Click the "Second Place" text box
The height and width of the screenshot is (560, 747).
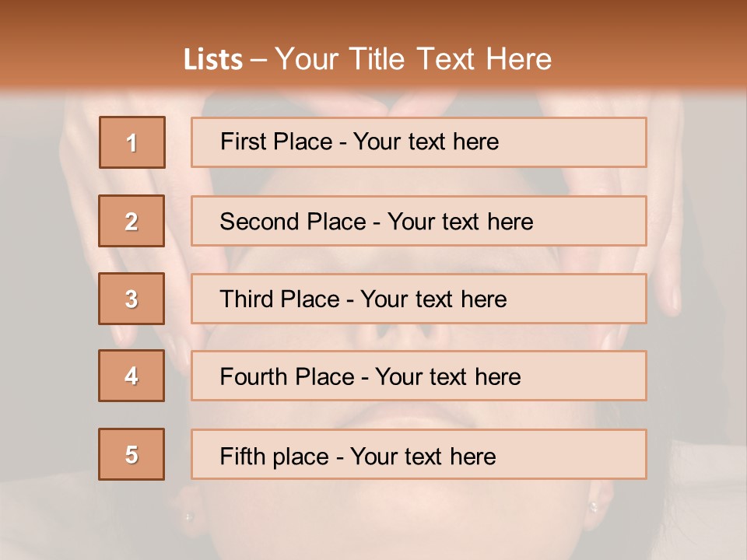coord(419,221)
